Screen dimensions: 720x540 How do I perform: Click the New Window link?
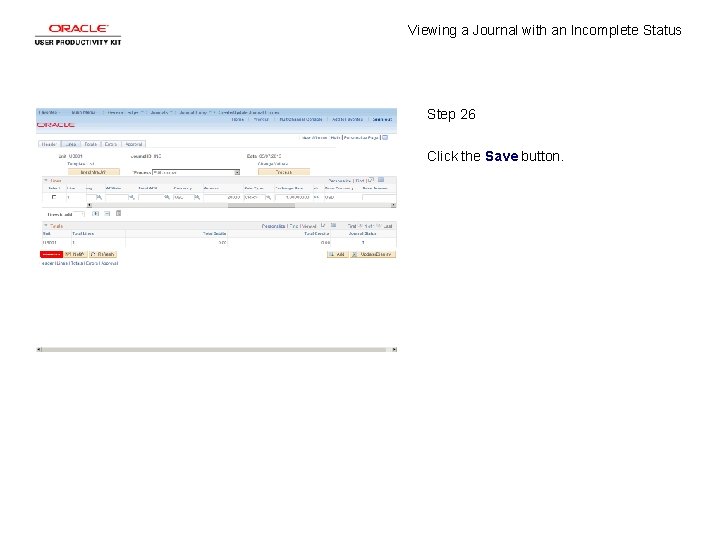pos(315,138)
